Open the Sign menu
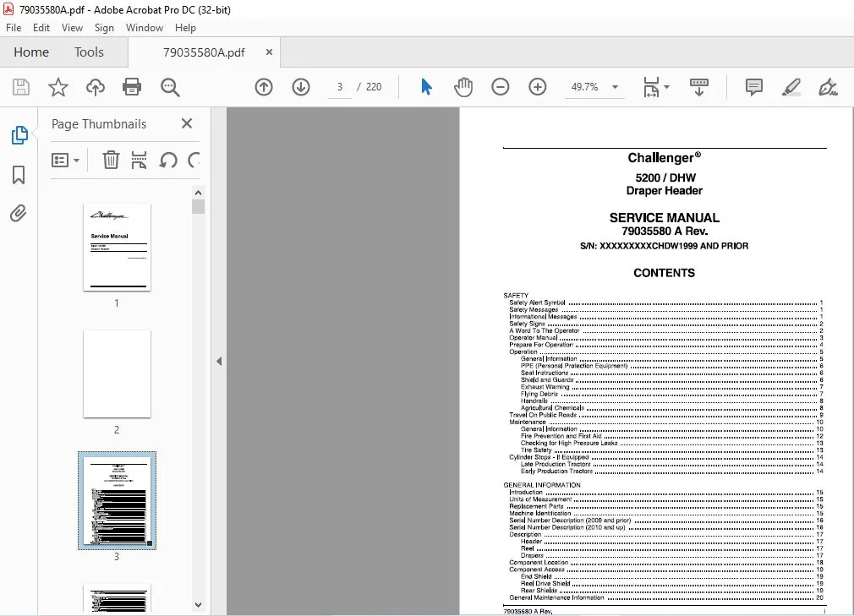 click(104, 28)
